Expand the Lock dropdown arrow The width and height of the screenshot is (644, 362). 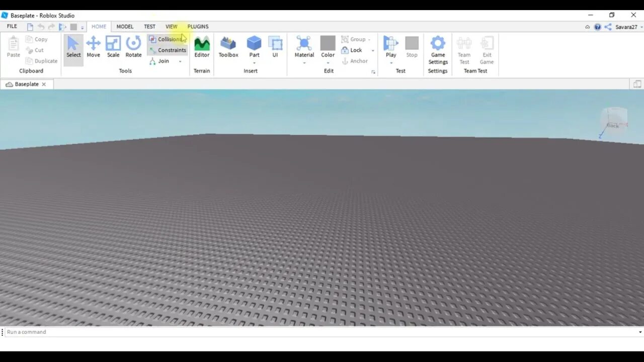[373, 51]
